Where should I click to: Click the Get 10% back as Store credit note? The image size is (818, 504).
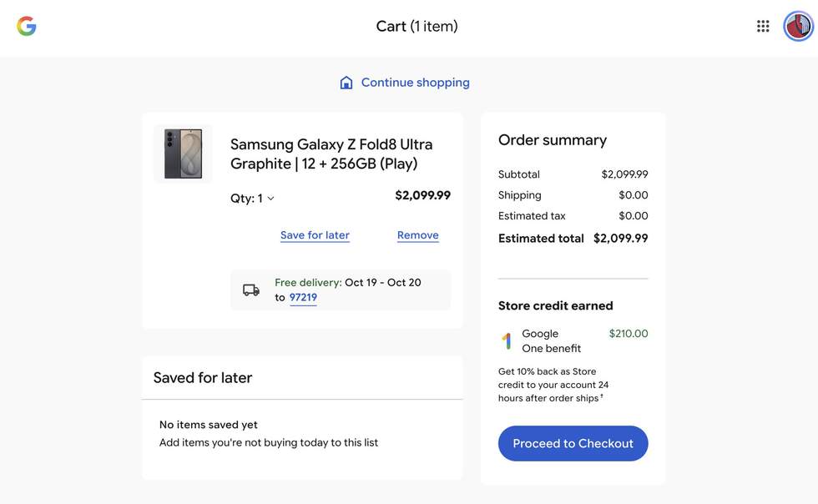click(553, 385)
